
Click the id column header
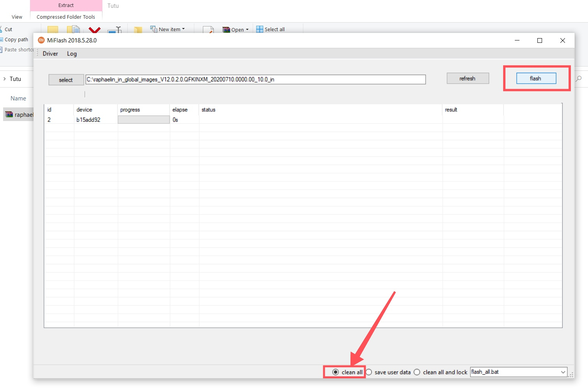click(59, 110)
